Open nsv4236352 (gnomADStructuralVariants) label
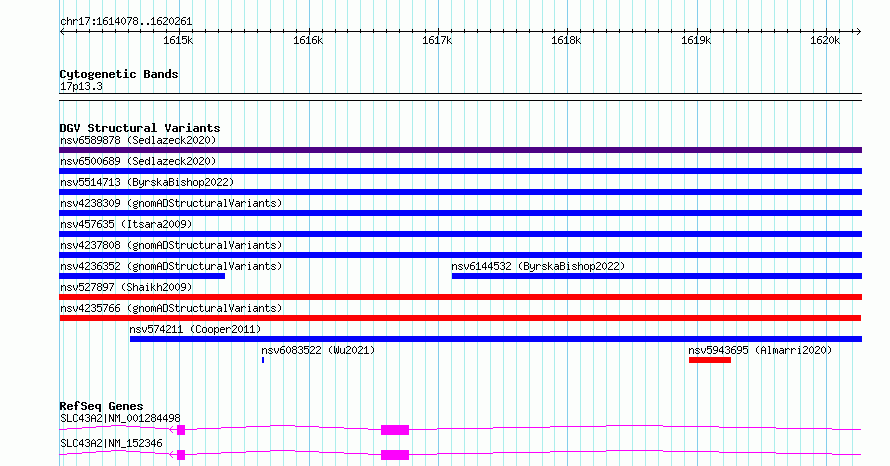The image size is (890, 466). (171, 266)
